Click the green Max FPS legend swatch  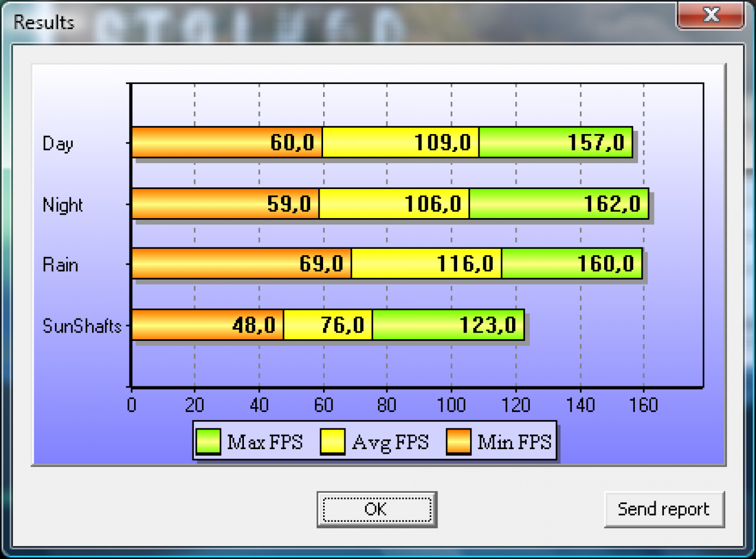pos(209,442)
